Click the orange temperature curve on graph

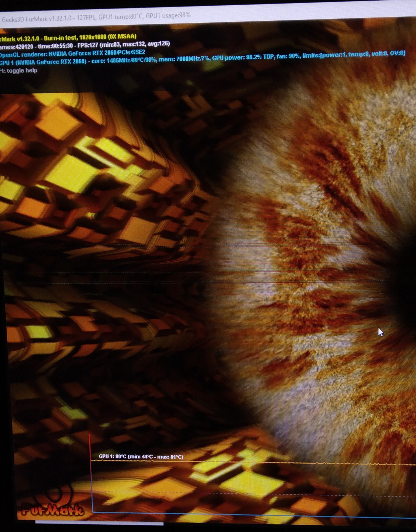(244, 462)
